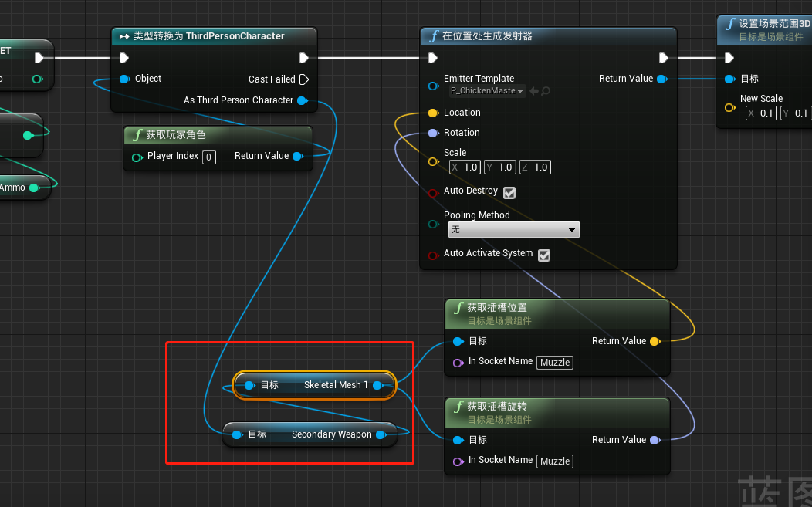Image resolution: width=812 pixels, height=507 pixels.
Task: Select the 设置场景范围3D node title
Action: coord(774,24)
